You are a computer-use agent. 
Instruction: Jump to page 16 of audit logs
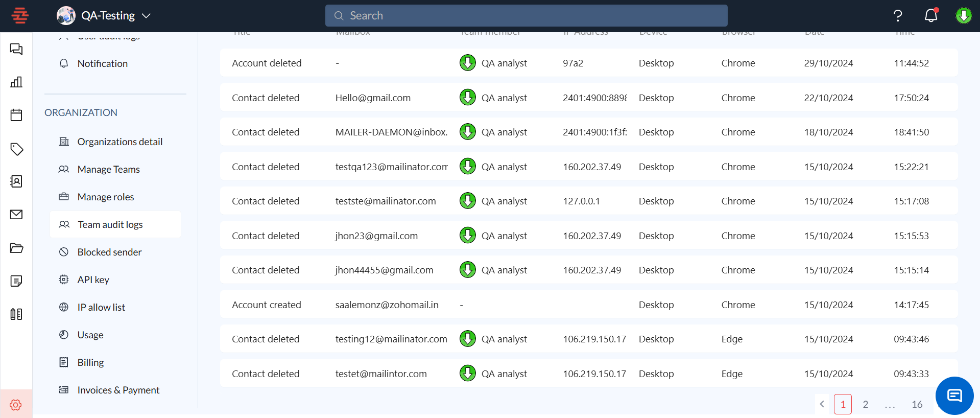[917, 404]
